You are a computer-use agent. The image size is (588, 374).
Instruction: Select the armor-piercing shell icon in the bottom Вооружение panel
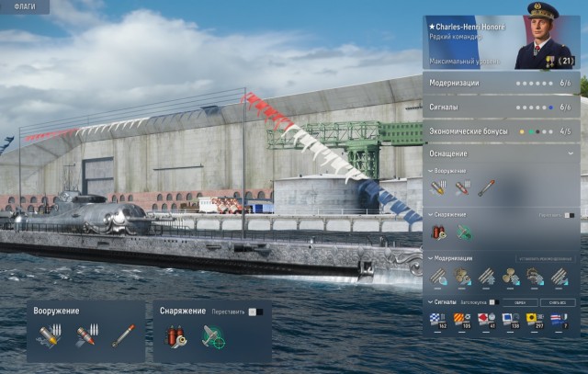(49, 336)
